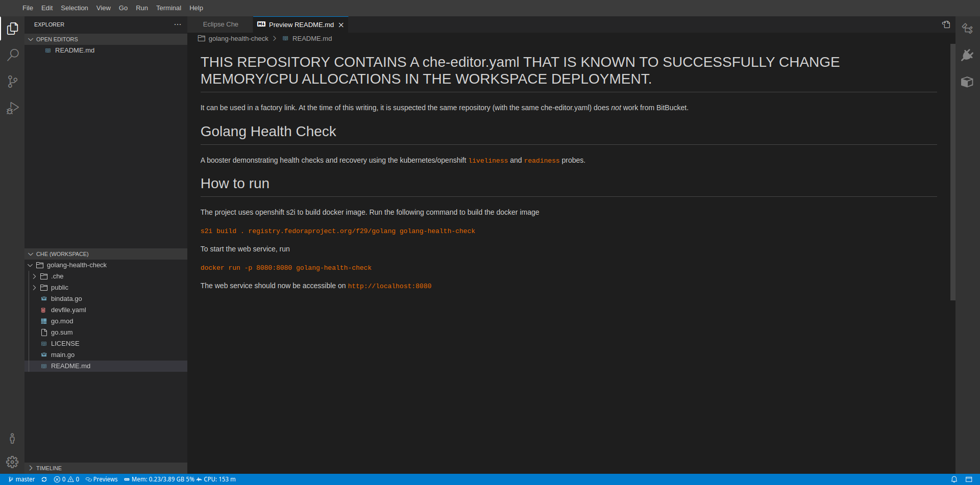Click the Show Source icon in editor toolbar

point(946,24)
